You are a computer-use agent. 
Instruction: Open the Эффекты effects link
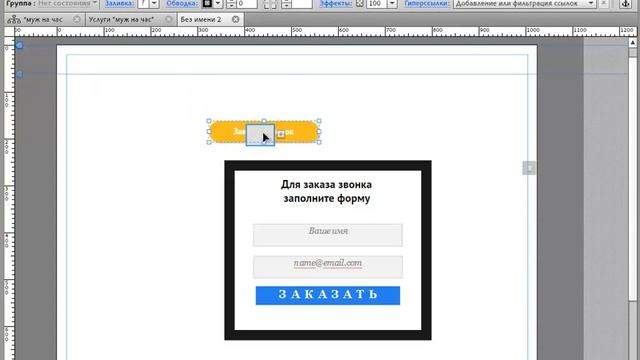point(336,4)
